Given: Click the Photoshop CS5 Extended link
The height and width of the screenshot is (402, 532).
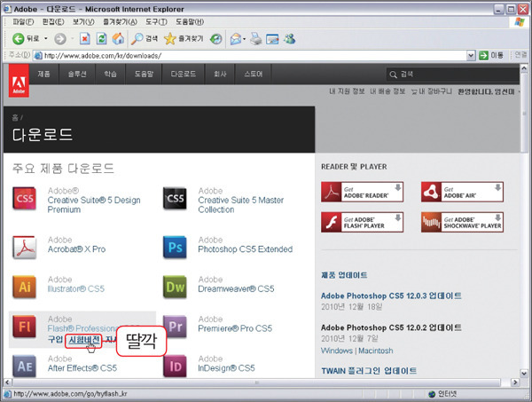Looking at the screenshot, I should [246, 249].
